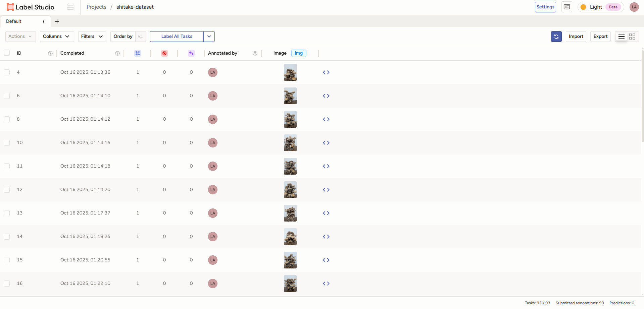The image size is (644, 309).
Task: Open image thumbnail for task 16
Action: [290, 284]
